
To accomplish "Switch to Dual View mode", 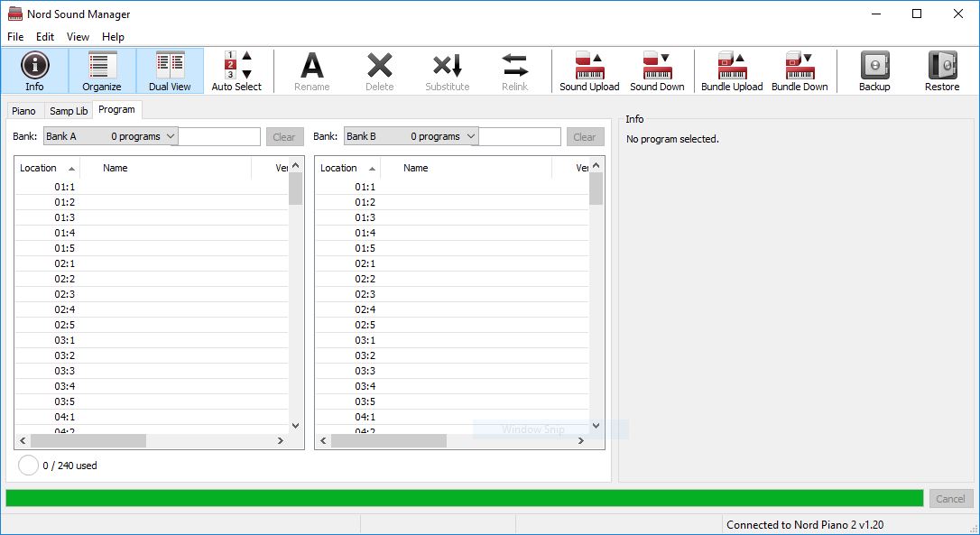I will pyautogui.click(x=170, y=70).
